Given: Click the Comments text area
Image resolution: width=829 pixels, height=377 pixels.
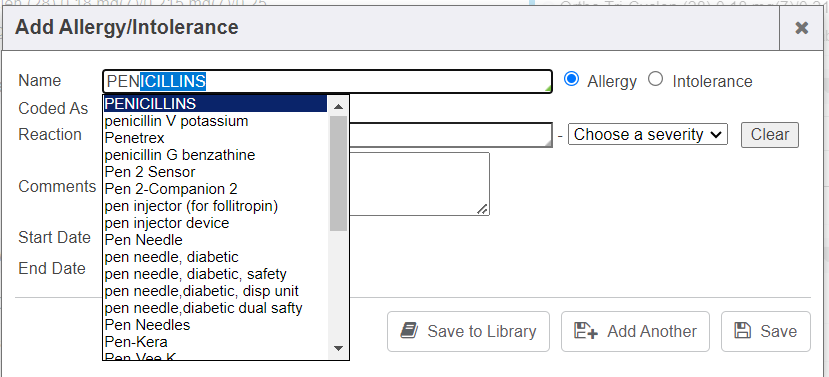Looking at the screenshot, I should pyautogui.click(x=419, y=184).
